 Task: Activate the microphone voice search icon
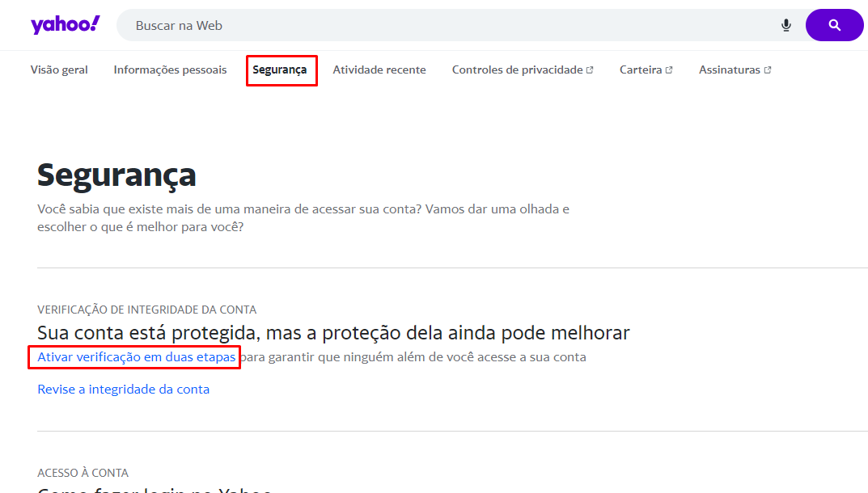coord(785,26)
